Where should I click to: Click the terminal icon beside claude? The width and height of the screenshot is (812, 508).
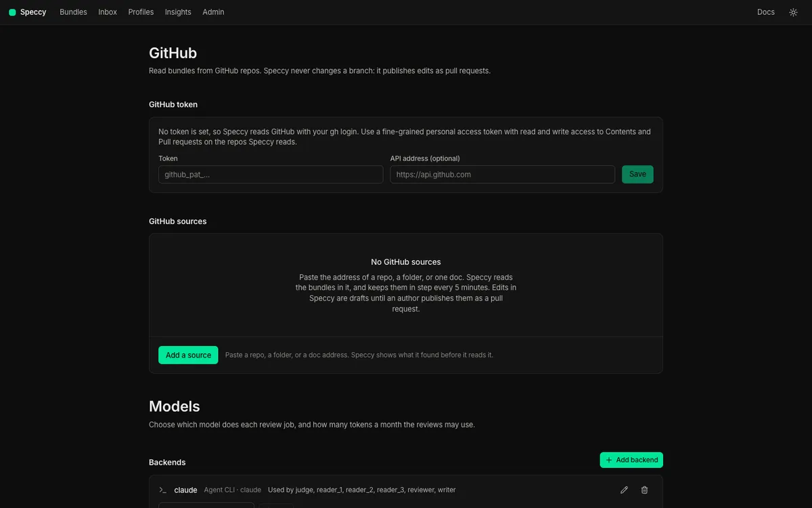[162, 490]
